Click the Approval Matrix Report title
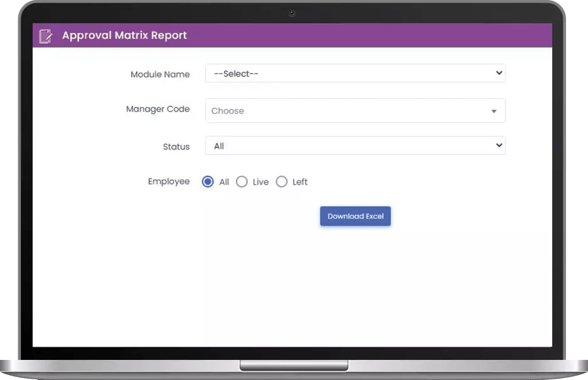 pyautogui.click(x=124, y=36)
